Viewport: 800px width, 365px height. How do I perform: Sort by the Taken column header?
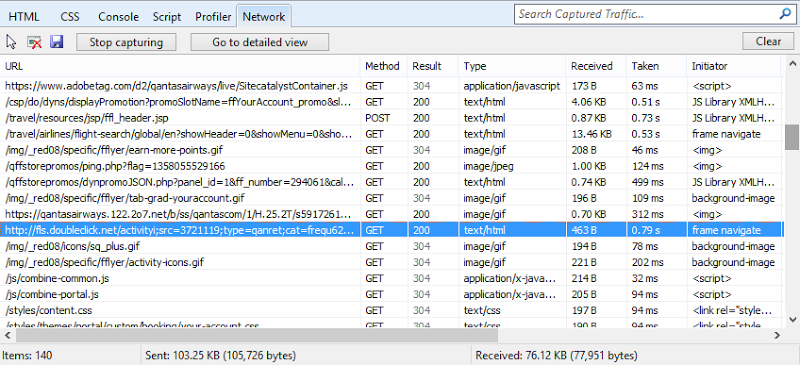tap(656, 66)
